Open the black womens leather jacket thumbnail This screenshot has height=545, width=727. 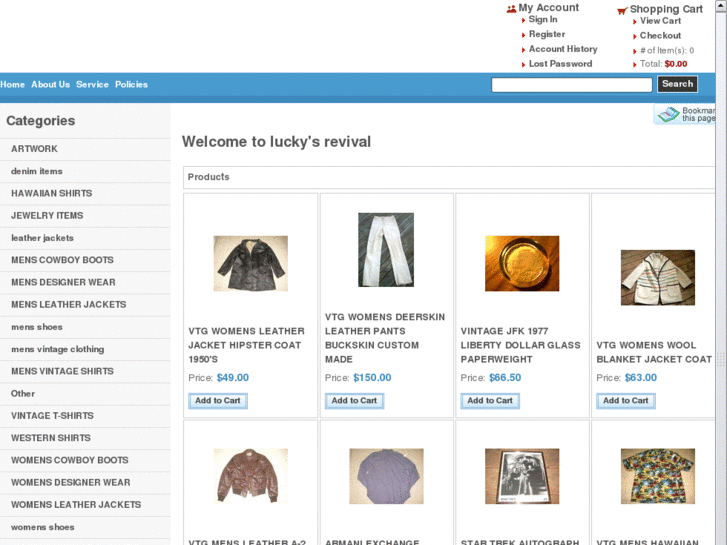tap(250, 263)
